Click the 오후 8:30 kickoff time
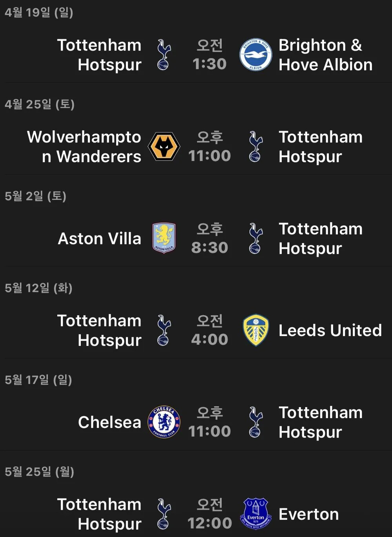 pos(210,239)
